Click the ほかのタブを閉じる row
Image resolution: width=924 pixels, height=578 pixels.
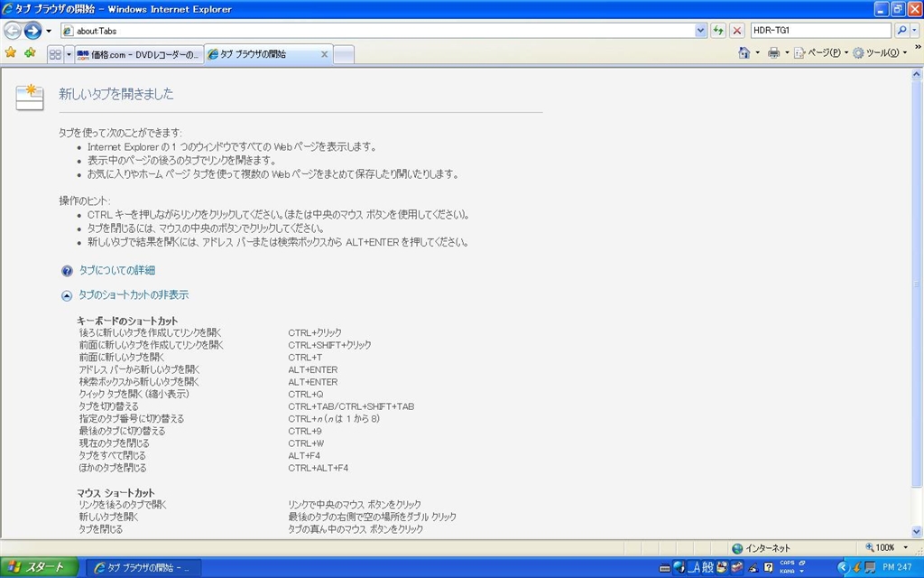click(x=213, y=468)
